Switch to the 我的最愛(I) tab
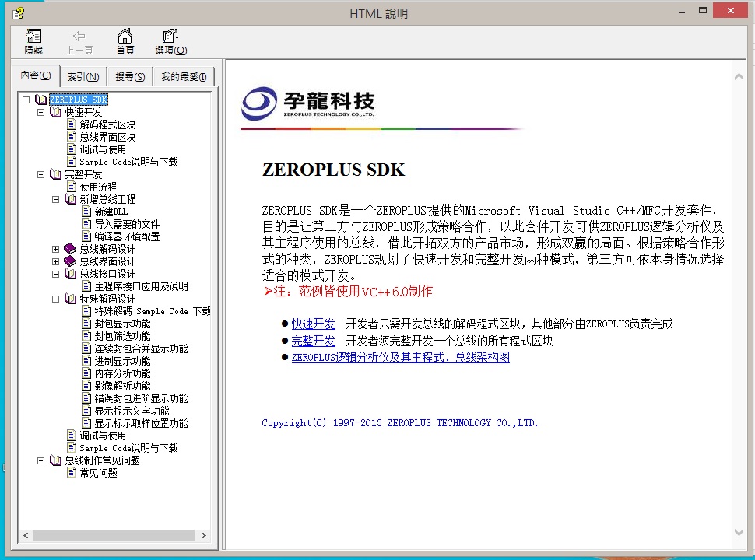The width and height of the screenshot is (755, 560). 184,77
